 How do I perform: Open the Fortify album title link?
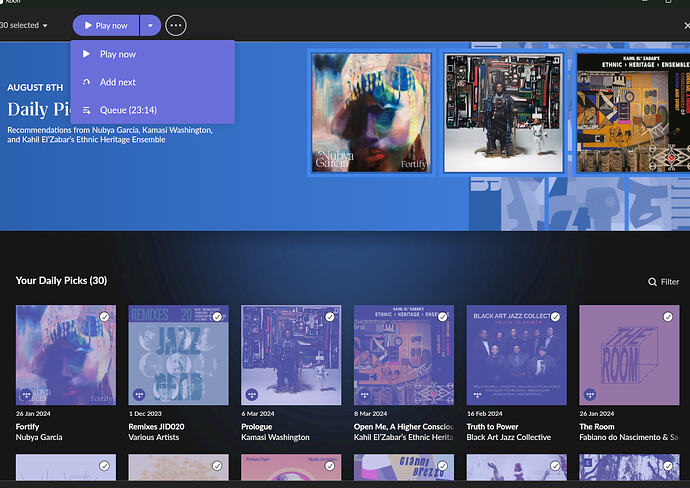27,426
